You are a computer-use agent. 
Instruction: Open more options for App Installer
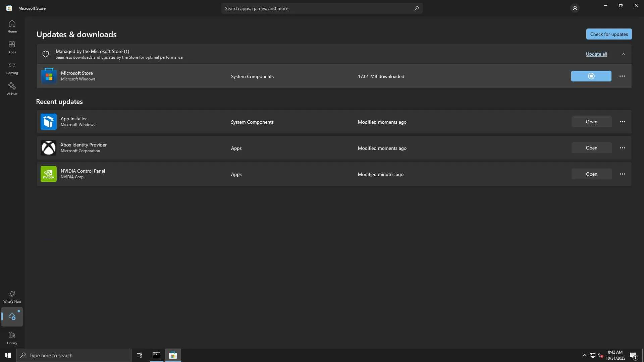622,122
